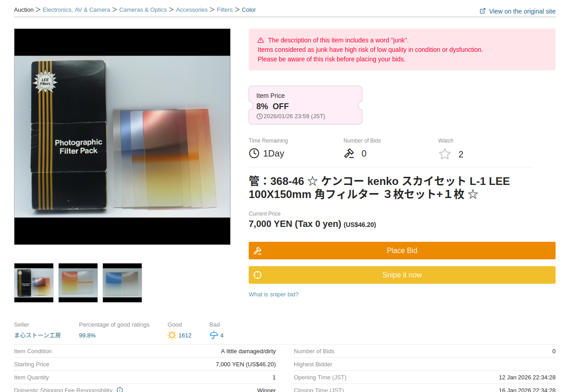Open the What is sniper bid link
The height and width of the screenshot is (392, 575).
(x=274, y=295)
